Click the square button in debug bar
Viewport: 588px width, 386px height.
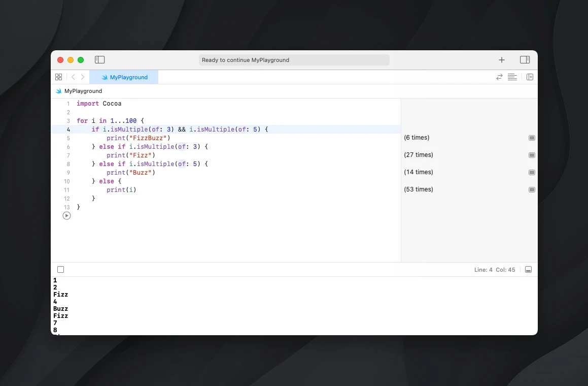(61, 270)
